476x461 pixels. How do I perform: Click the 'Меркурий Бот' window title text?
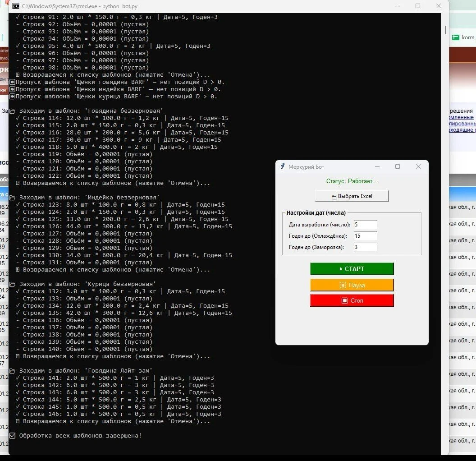point(306,167)
